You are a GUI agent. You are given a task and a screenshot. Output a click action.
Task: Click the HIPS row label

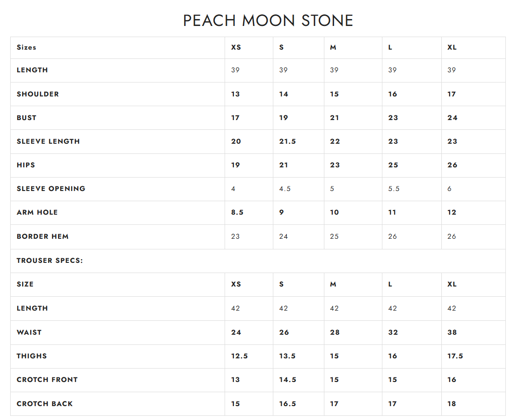coord(26,165)
